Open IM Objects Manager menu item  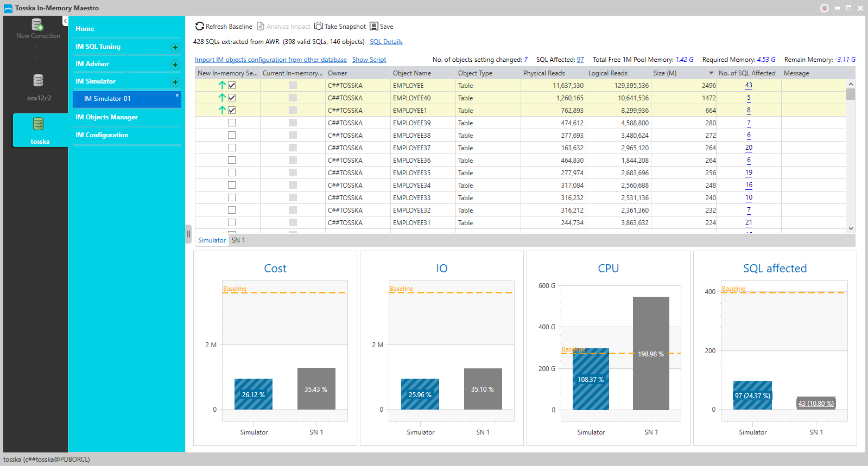coord(106,117)
